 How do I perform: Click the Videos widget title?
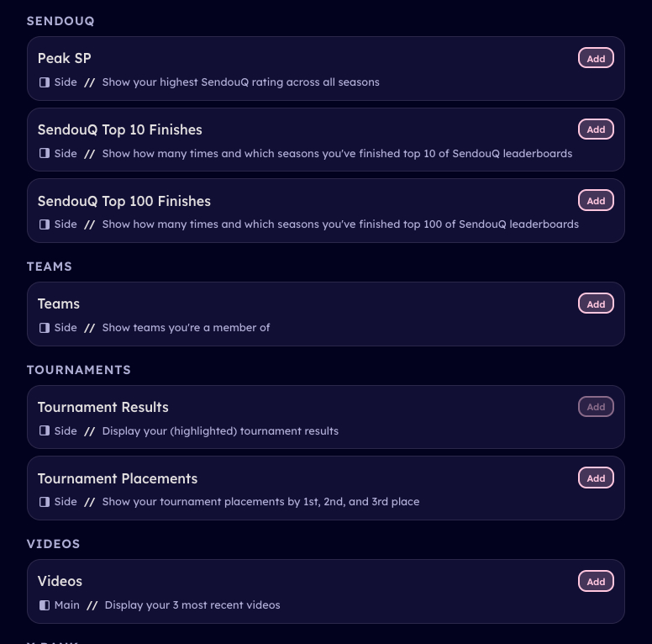[60, 581]
